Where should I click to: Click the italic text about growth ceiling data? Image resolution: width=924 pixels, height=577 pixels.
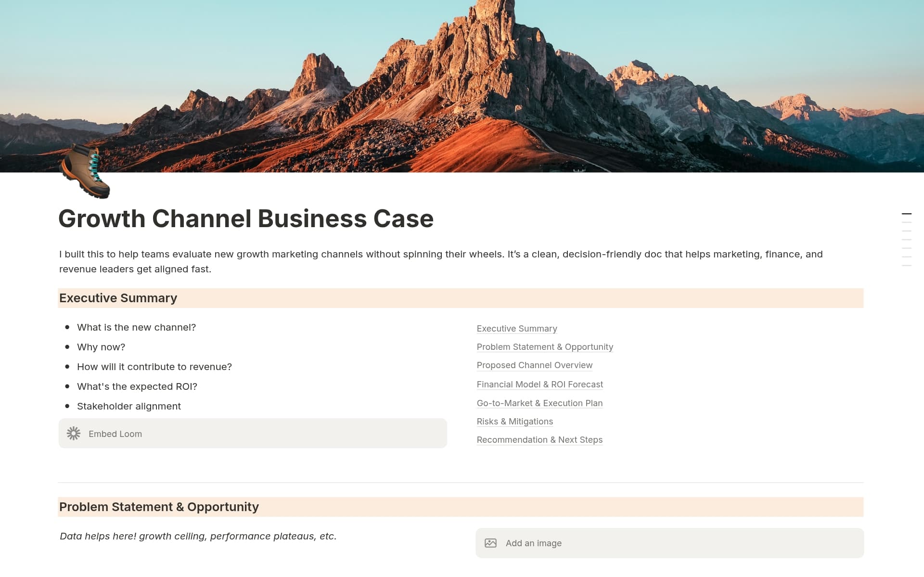tap(198, 536)
